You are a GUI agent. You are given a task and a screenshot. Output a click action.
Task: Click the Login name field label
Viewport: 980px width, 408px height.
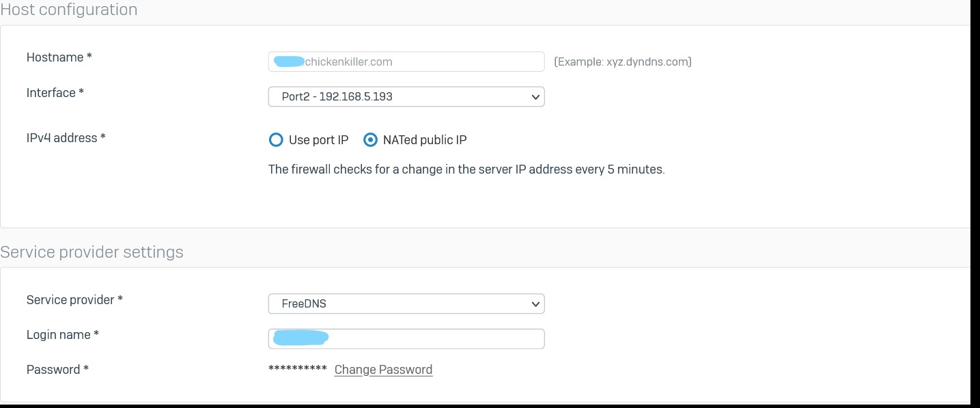tap(63, 335)
